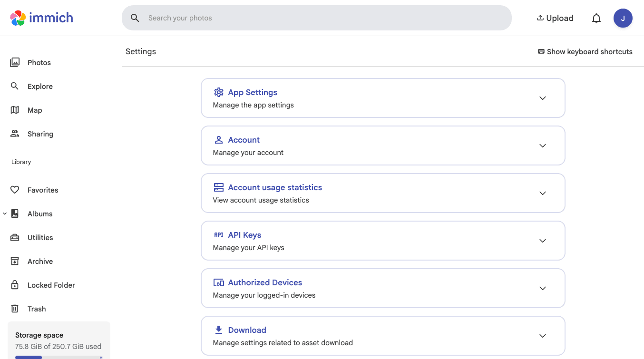Expand the Account section chevron
Screen dimensions: 644x359
click(x=543, y=146)
